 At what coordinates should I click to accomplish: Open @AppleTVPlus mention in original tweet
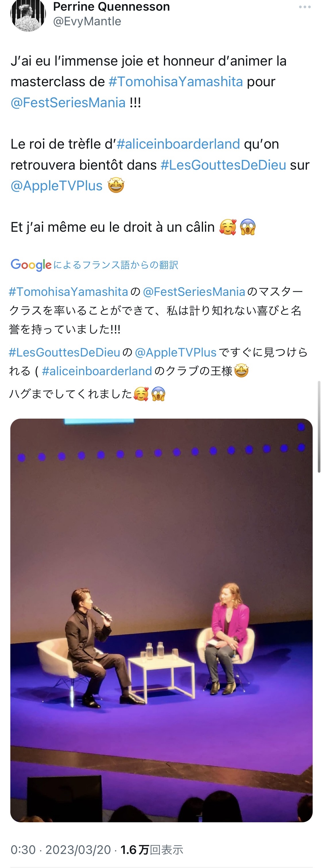57,186
